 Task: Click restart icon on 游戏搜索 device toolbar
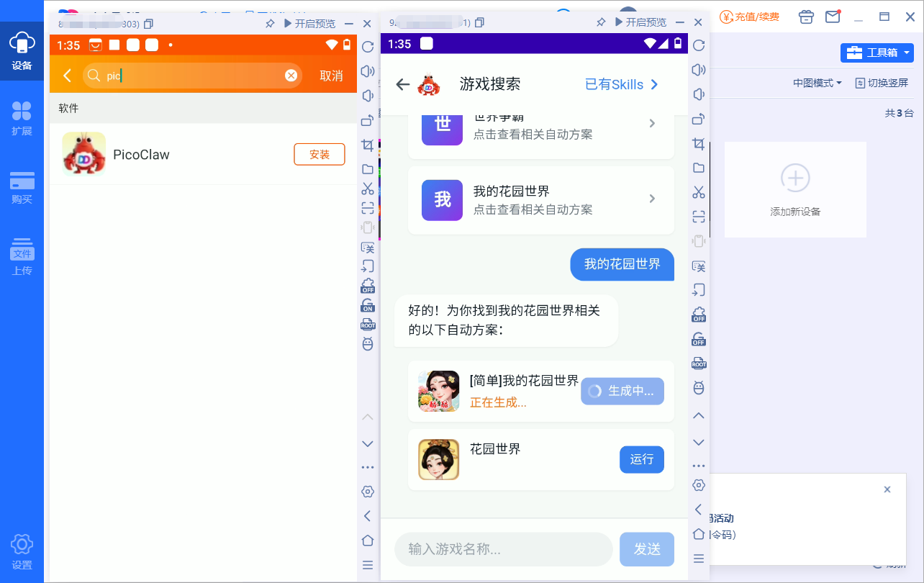coord(698,46)
